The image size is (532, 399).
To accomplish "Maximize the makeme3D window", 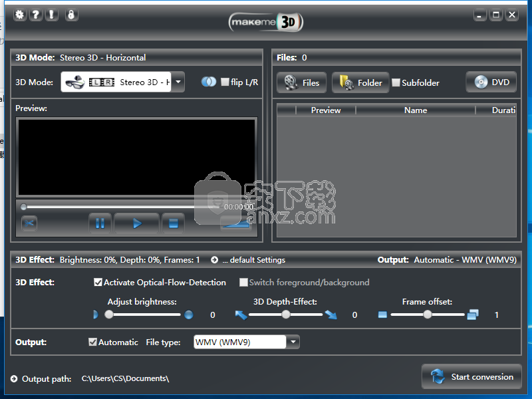I will [495, 15].
